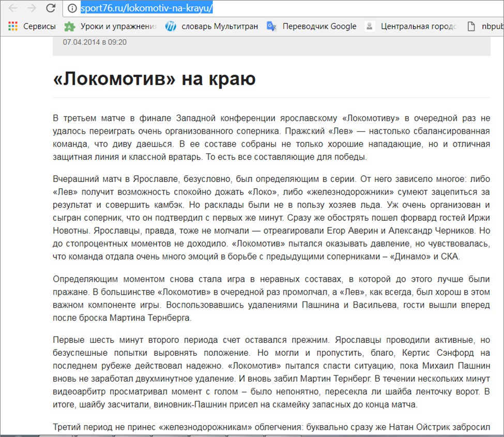The height and width of the screenshot is (437, 504).
Task: Click the Google Translate favicon
Action: [271, 26]
